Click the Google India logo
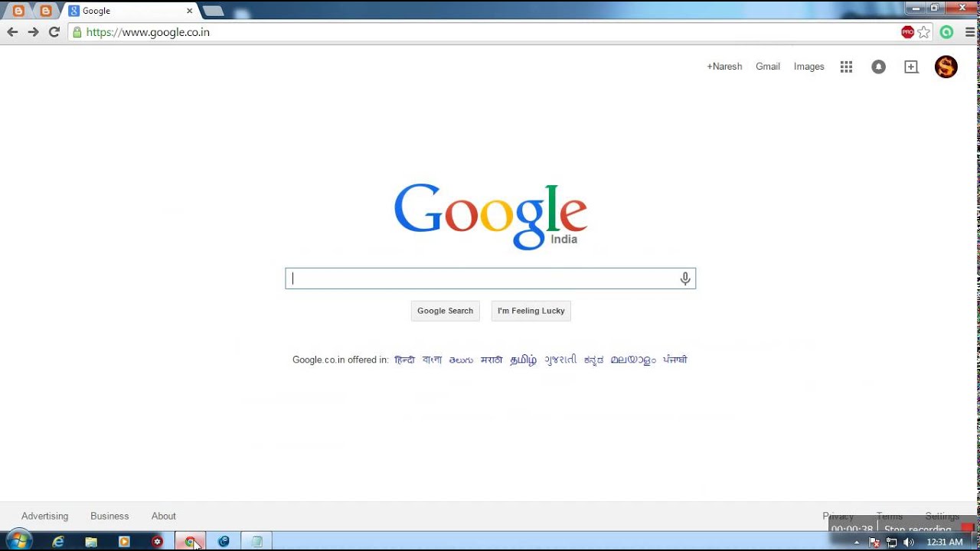Image resolution: width=980 pixels, height=551 pixels. pos(491,217)
